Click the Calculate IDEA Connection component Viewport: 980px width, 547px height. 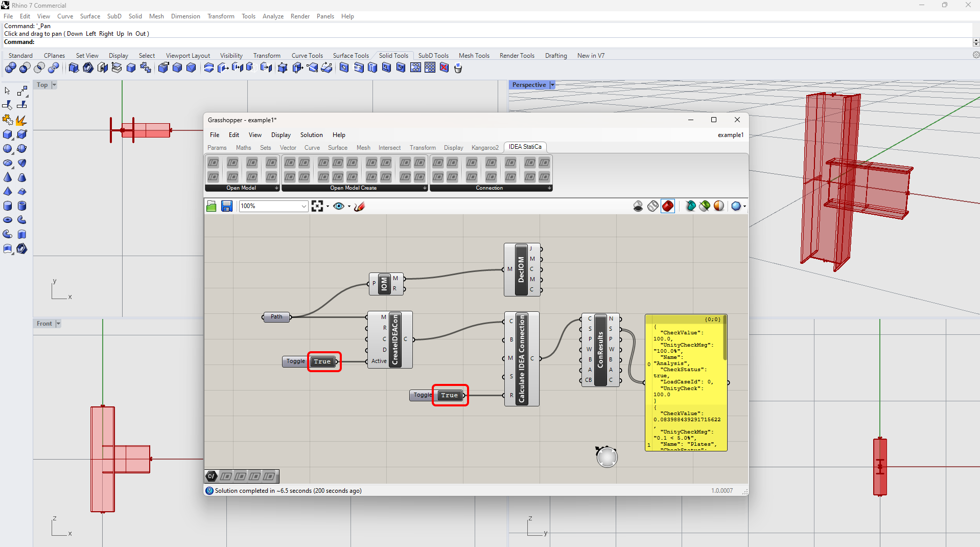point(522,358)
